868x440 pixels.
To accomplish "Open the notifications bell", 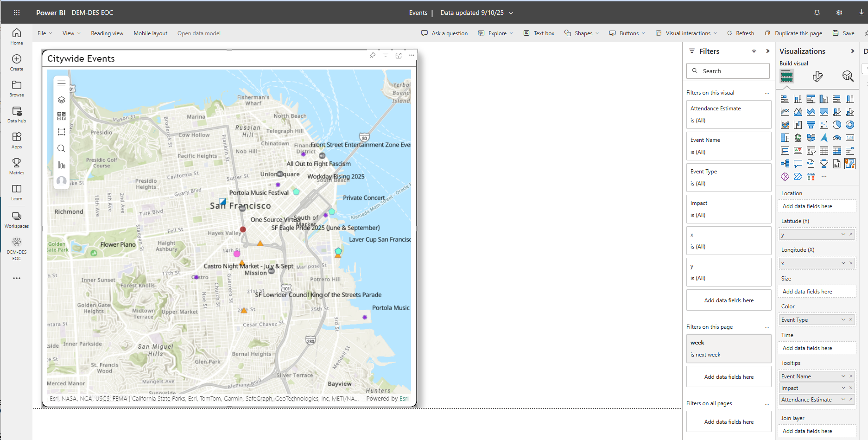I will point(817,13).
